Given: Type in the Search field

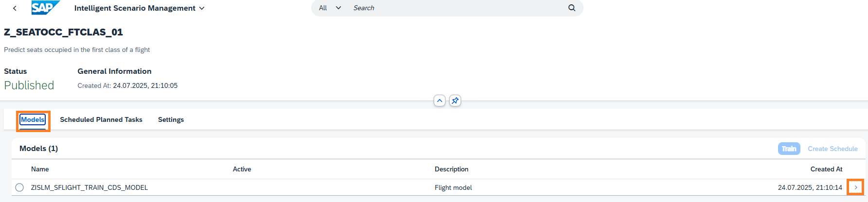Looking at the screenshot, I should click(457, 8).
